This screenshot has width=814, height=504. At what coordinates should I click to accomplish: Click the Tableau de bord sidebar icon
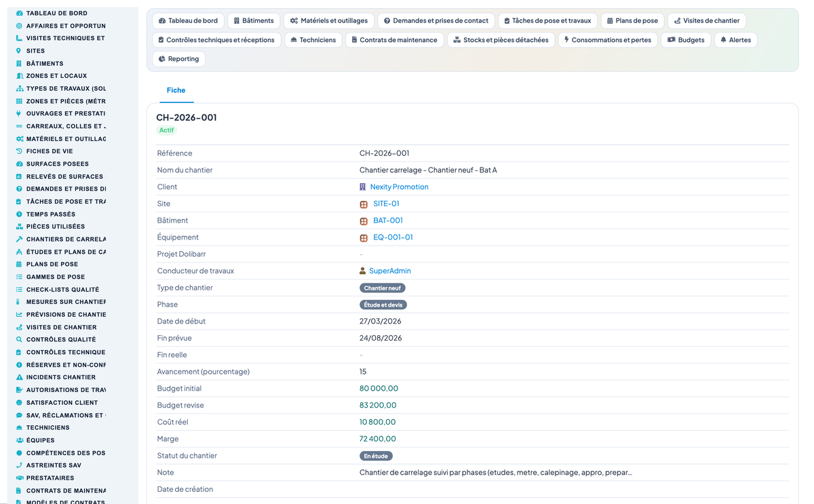19,13
